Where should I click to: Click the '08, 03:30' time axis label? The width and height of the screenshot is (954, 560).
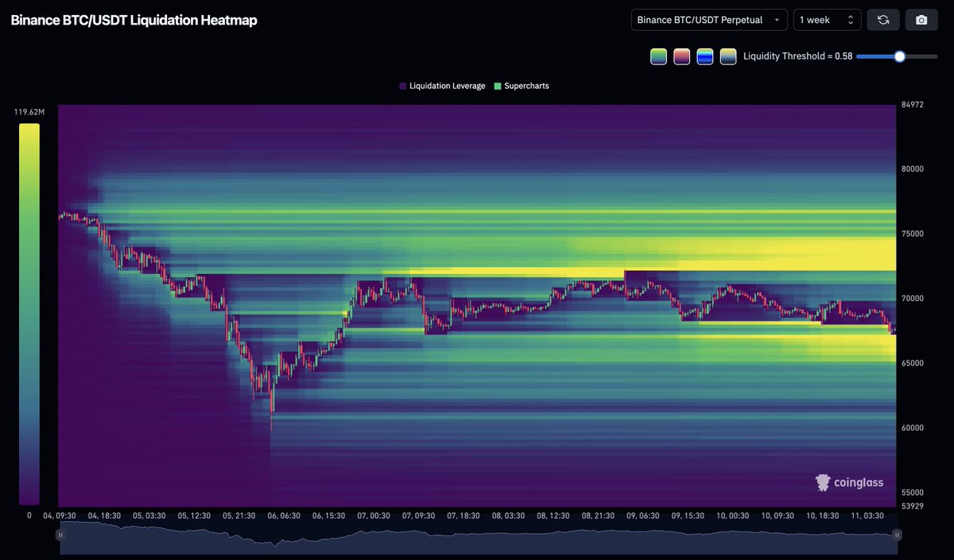coord(508,516)
